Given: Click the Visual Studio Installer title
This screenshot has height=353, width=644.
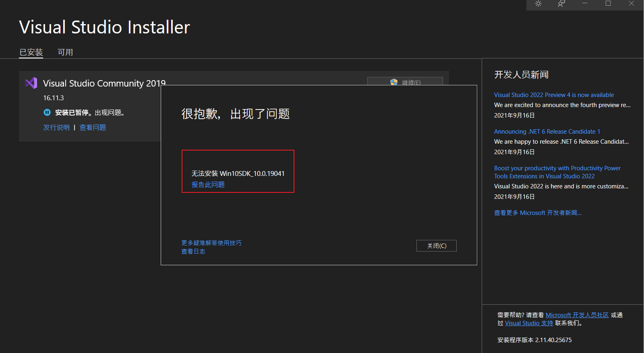Looking at the screenshot, I should point(104,27).
